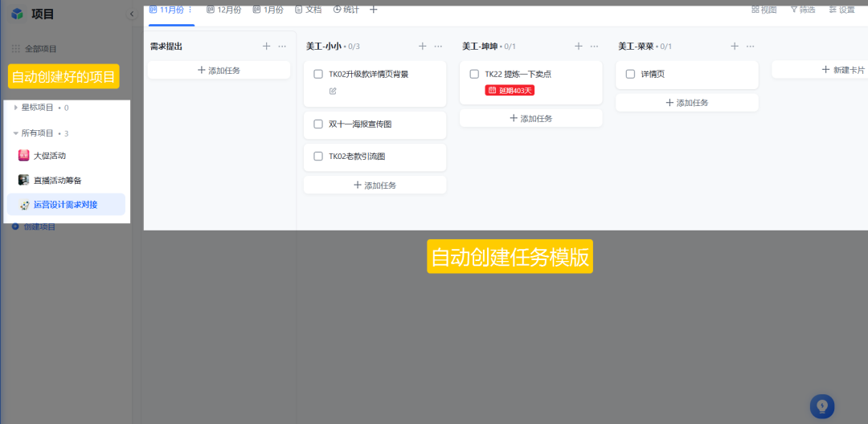Click the lightbulb help icon
The image size is (868, 424).
pyautogui.click(x=822, y=406)
